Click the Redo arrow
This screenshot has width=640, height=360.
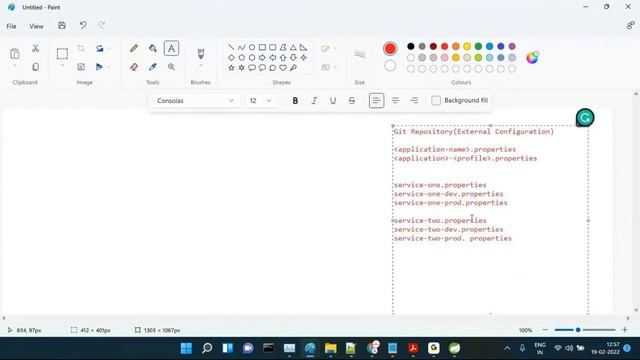102,26
